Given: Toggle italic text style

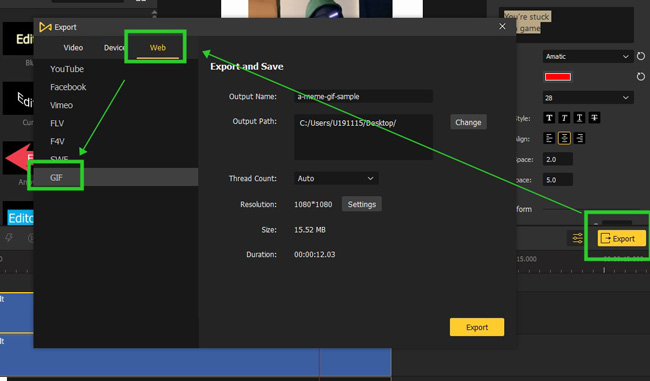Looking at the screenshot, I should tap(564, 118).
